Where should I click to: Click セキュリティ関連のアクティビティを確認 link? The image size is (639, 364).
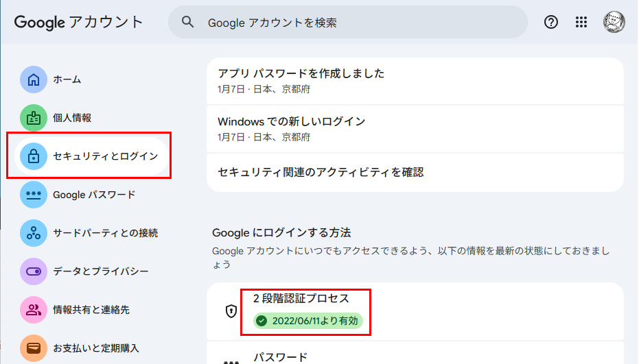pyautogui.click(x=415, y=173)
